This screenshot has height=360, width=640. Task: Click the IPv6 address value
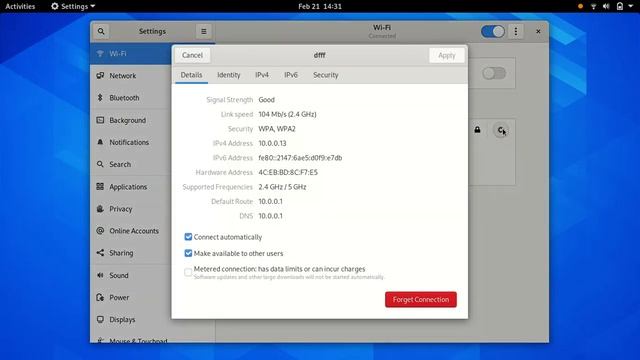click(x=300, y=158)
